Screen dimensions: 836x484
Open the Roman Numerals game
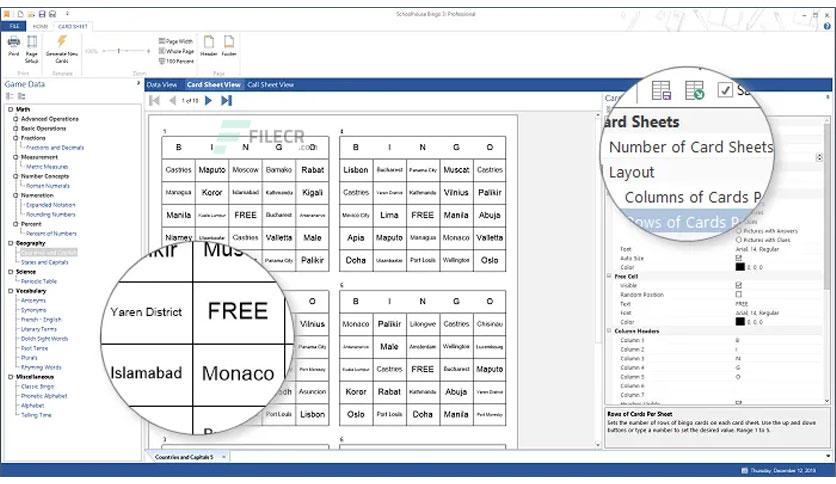click(47, 186)
